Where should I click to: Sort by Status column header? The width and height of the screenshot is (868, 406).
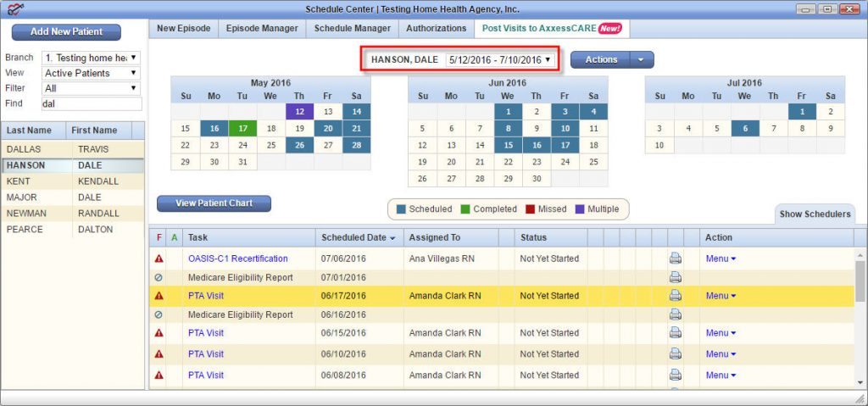click(551, 237)
